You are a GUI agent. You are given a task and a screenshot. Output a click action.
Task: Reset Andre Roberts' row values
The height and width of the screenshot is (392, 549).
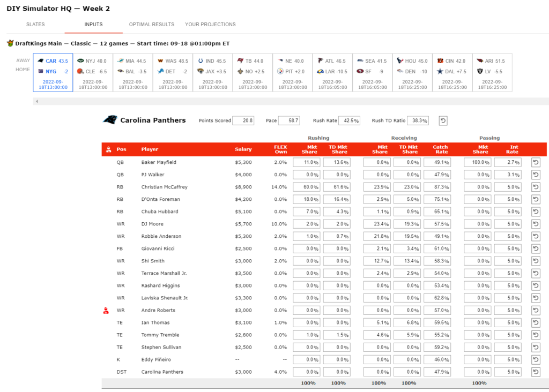(x=536, y=310)
